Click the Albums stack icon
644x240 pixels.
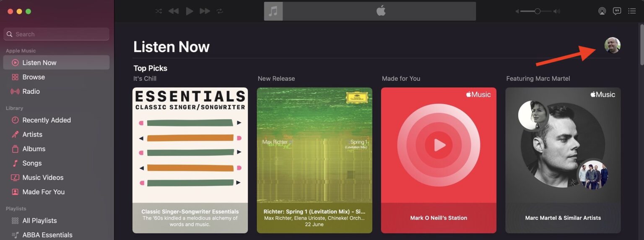coord(15,149)
